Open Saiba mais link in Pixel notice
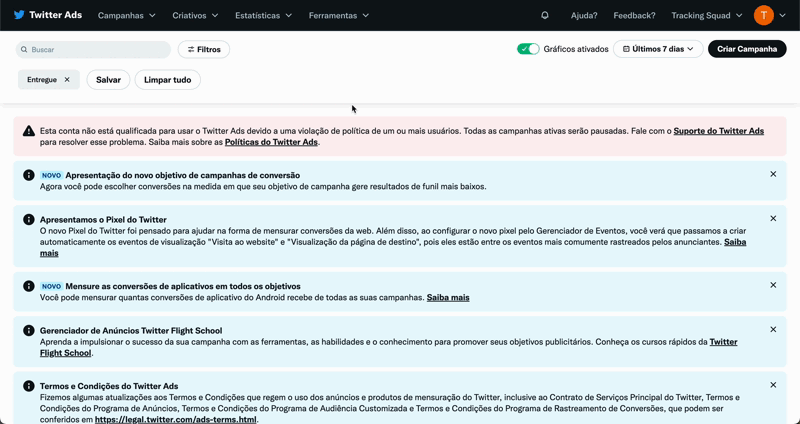The image size is (800, 424). 735,242
